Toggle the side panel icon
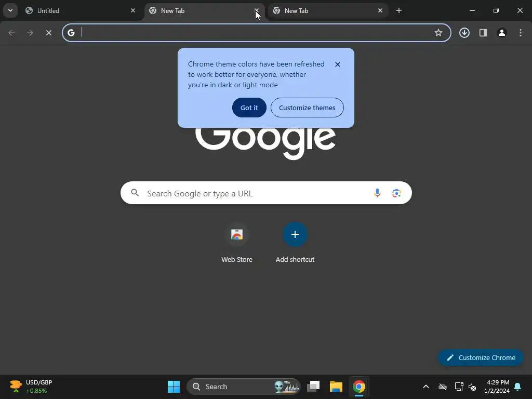This screenshot has width=532, height=399. (483, 33)
